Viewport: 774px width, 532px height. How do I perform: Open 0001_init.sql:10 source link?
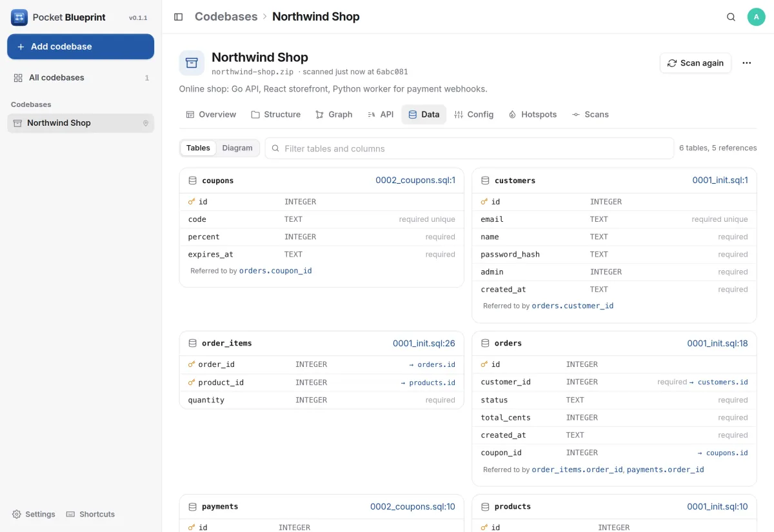[x=717, y=507]
